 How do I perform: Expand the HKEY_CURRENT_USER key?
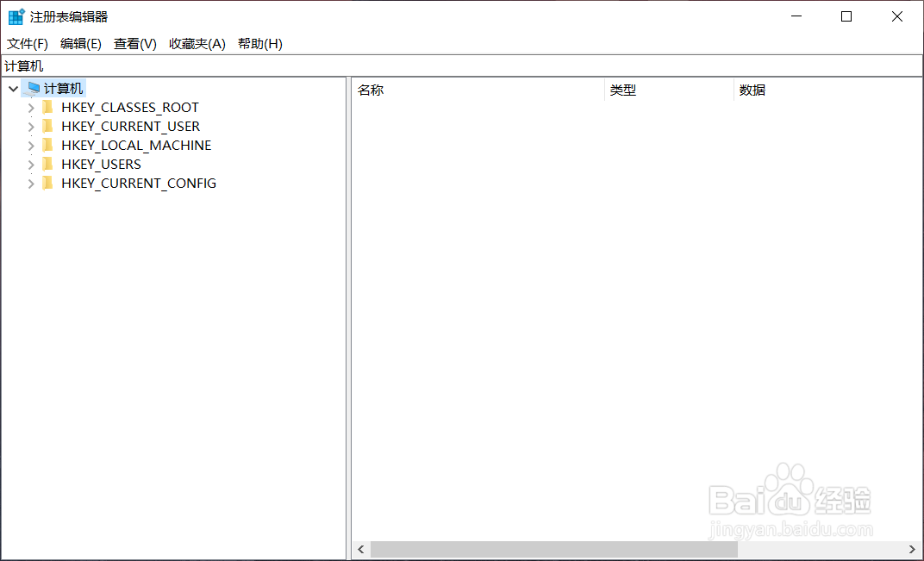(31, 127)
